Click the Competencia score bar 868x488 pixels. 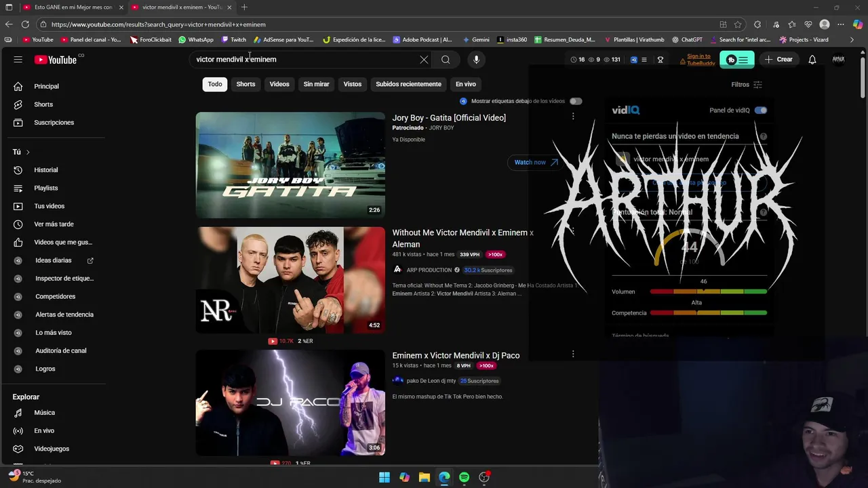pos(709,313)
